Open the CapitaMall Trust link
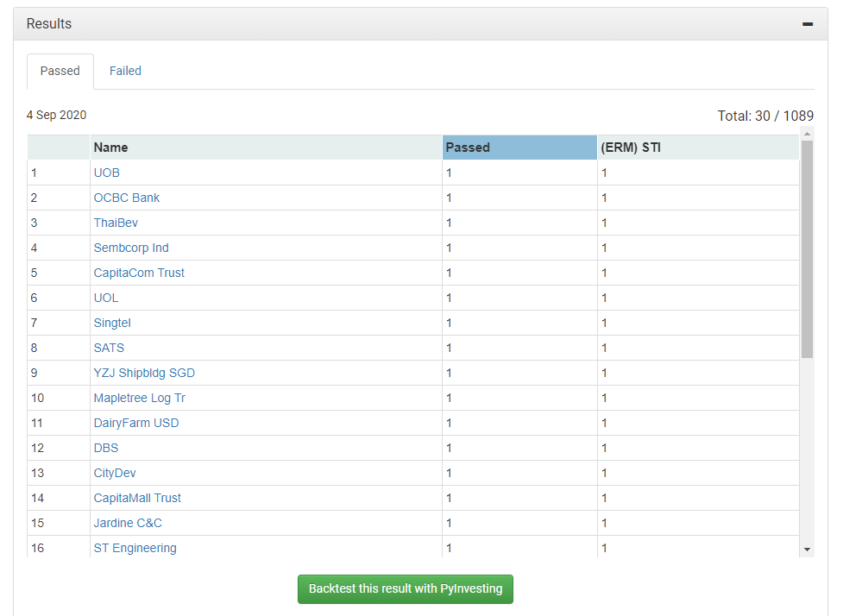 [137, 498]
